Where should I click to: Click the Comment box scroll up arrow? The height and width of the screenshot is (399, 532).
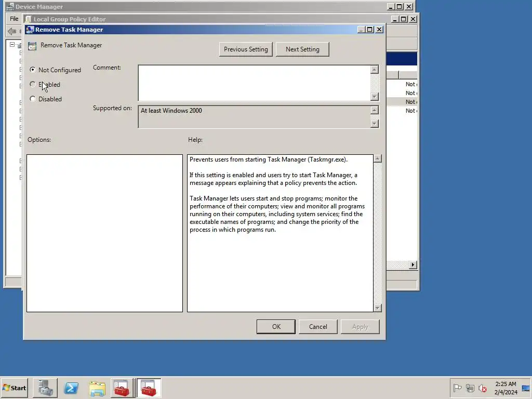pos(374,70)
